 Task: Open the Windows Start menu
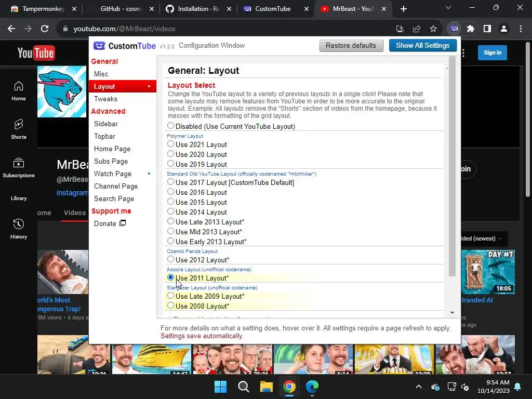click(220, 387)
